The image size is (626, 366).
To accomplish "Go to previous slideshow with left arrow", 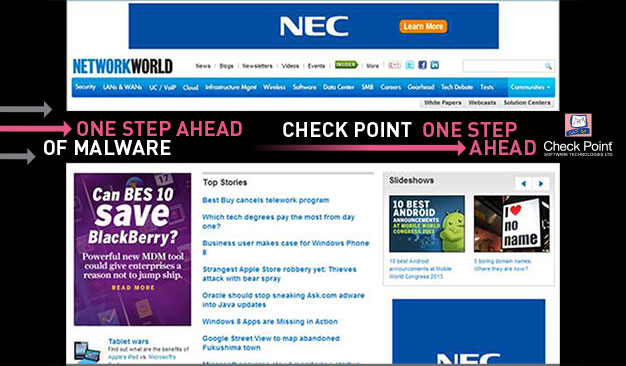I will pyautogui.click(x=523, y=184).
